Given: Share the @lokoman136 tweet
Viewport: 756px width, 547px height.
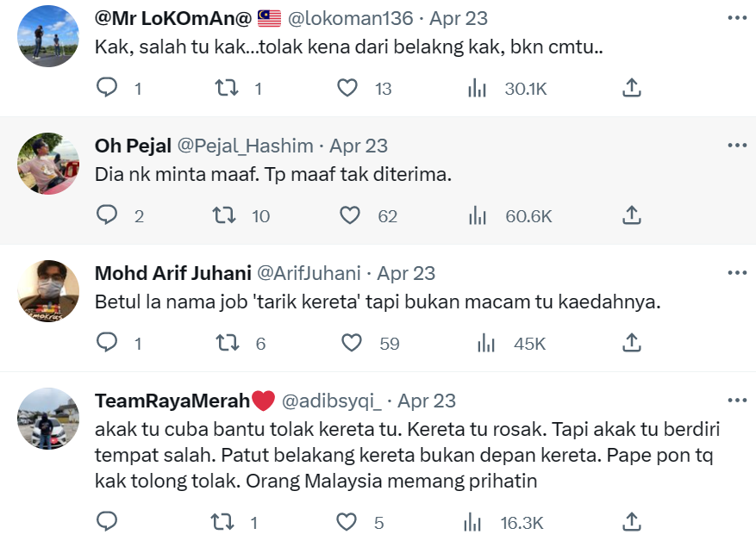Looking at the screenshot, I should tap(631, 88).
